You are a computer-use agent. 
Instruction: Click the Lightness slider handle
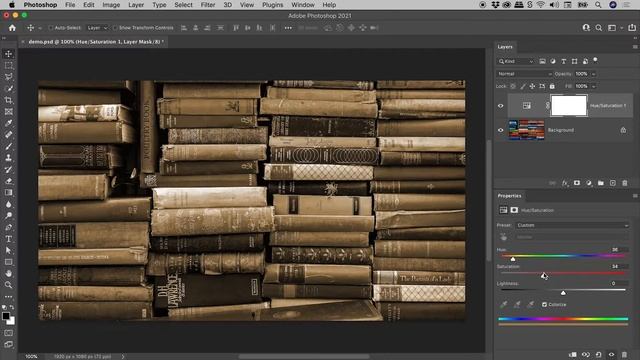click(x=563, y=293)
